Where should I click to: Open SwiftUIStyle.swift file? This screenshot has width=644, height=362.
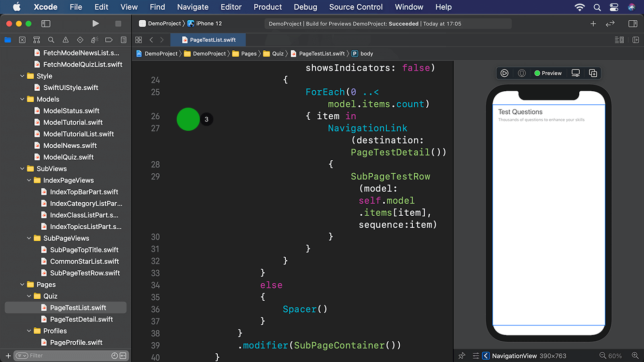66,87
